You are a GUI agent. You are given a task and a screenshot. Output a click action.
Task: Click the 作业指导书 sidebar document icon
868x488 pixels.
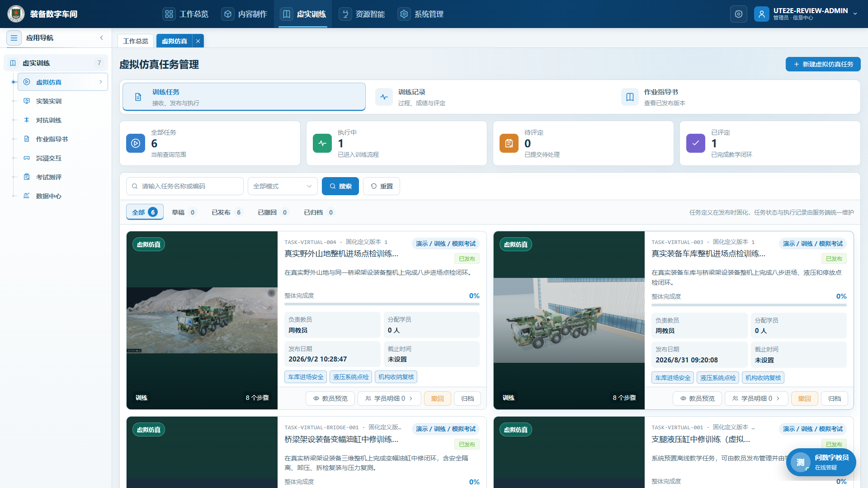(27, 139)
